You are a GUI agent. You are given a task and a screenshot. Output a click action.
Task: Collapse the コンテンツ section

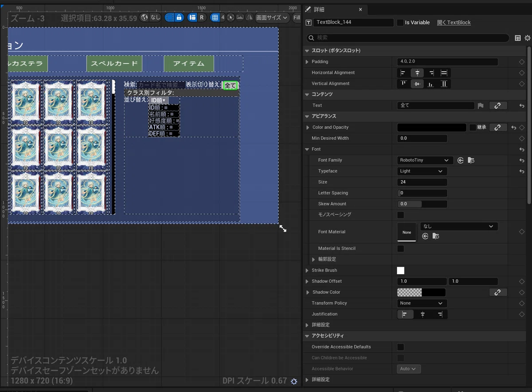pyautogui.click(x=307, y=94)
